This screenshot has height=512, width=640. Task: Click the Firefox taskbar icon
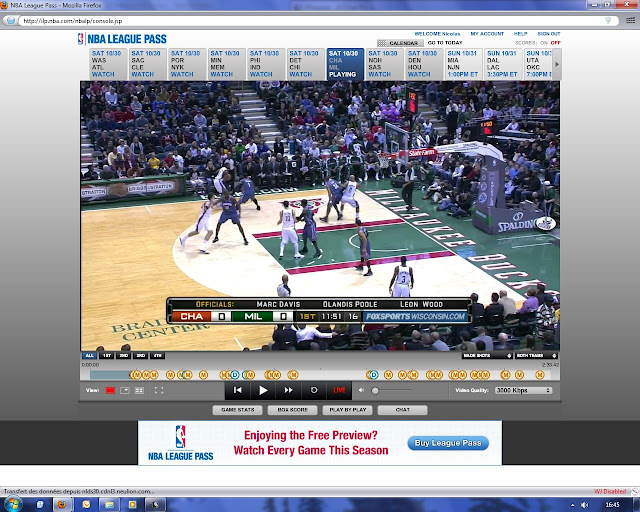tap(62, 505)
